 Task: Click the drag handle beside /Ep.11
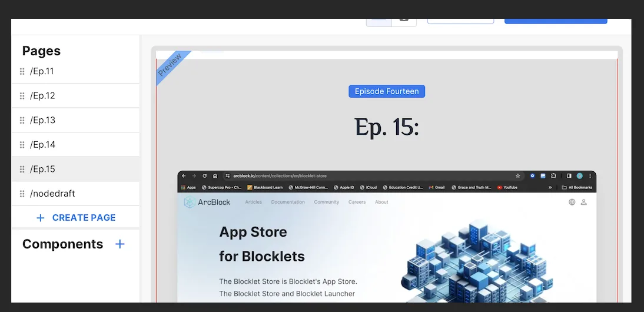pyautogui.click(x=22, y=71)
